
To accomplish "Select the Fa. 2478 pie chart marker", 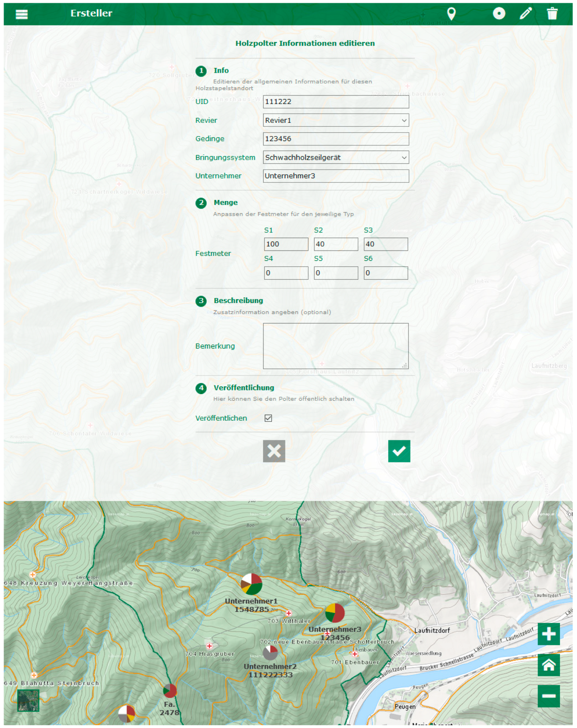I will pos(169,690).
